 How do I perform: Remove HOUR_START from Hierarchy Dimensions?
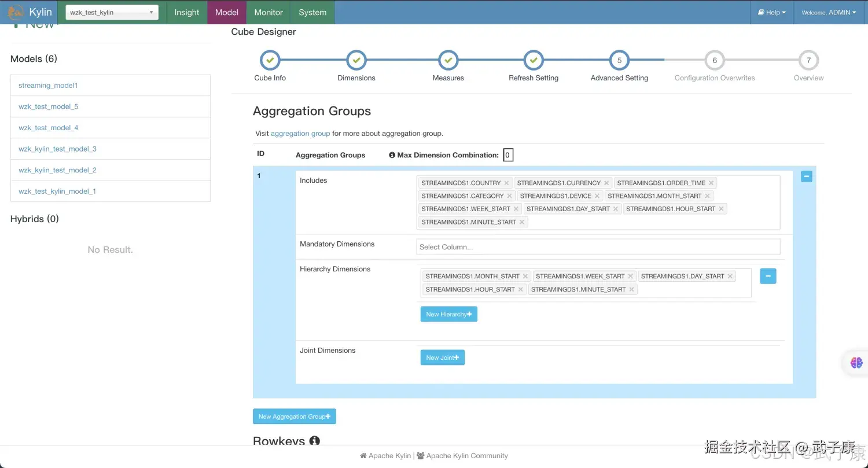tap(521, 289)
